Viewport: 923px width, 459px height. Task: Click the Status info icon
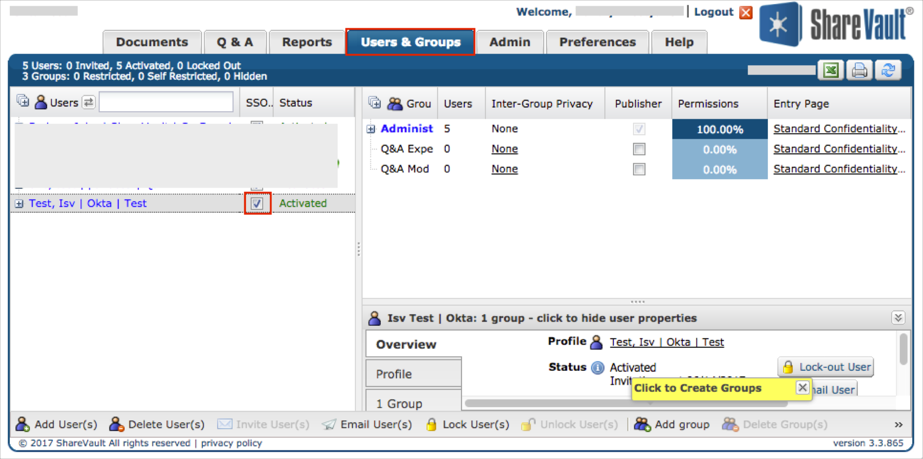598,368
